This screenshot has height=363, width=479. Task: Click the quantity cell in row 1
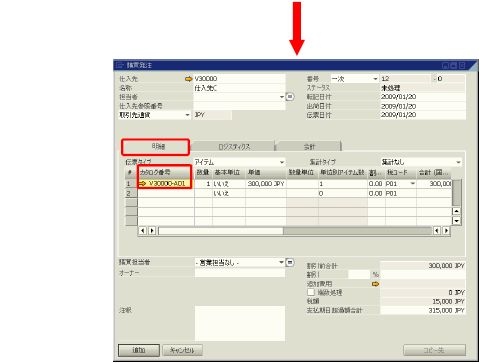[203, 184]
